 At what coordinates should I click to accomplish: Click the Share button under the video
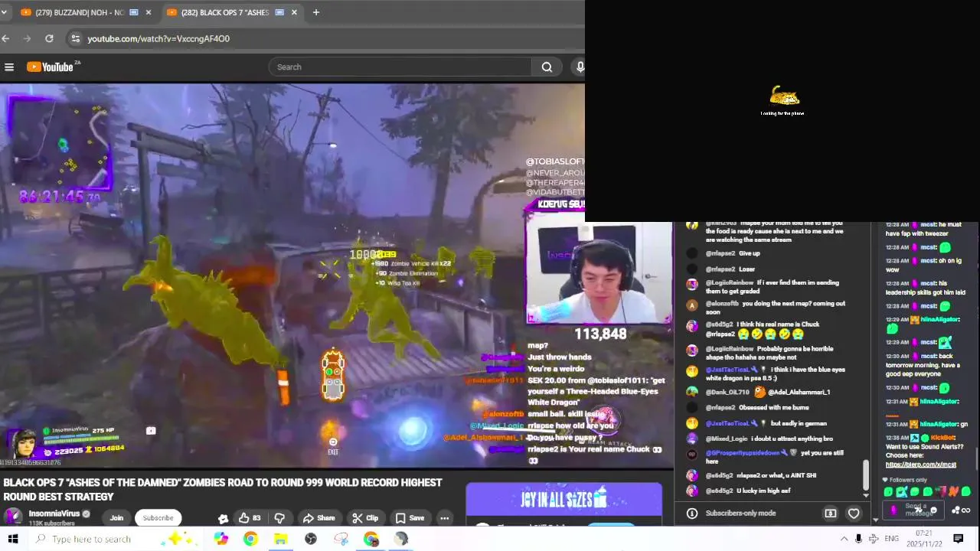(x=318, y=518)
